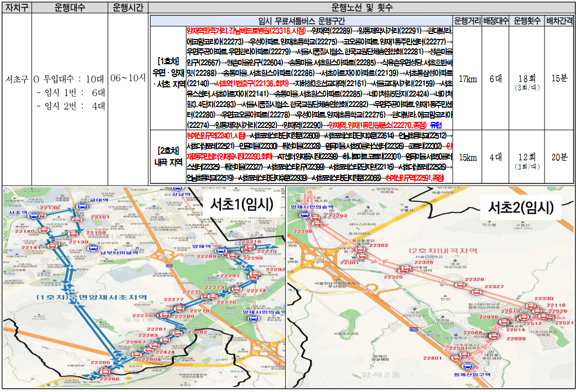
Task: Select the '운행시간' column header
Action: pyautogui.click(x=128, y=7)
